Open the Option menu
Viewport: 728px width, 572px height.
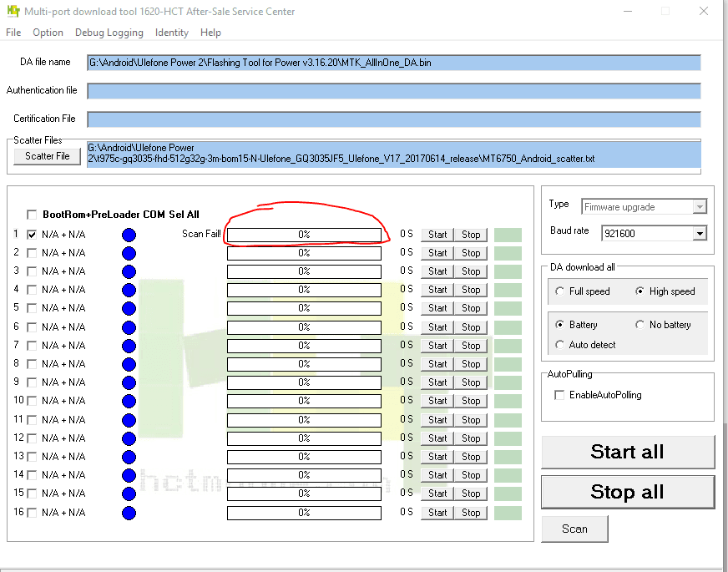[48, 33]
